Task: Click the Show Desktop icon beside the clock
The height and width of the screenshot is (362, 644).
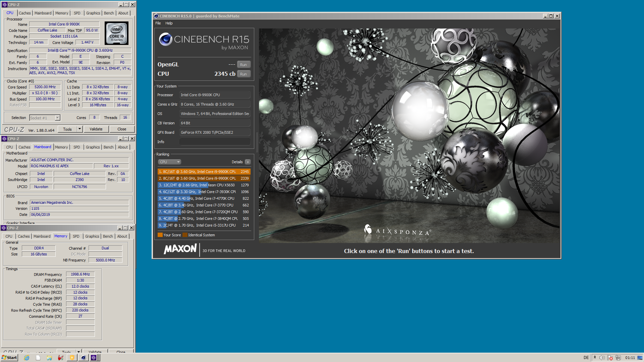Action: click(x=640, y=358)
